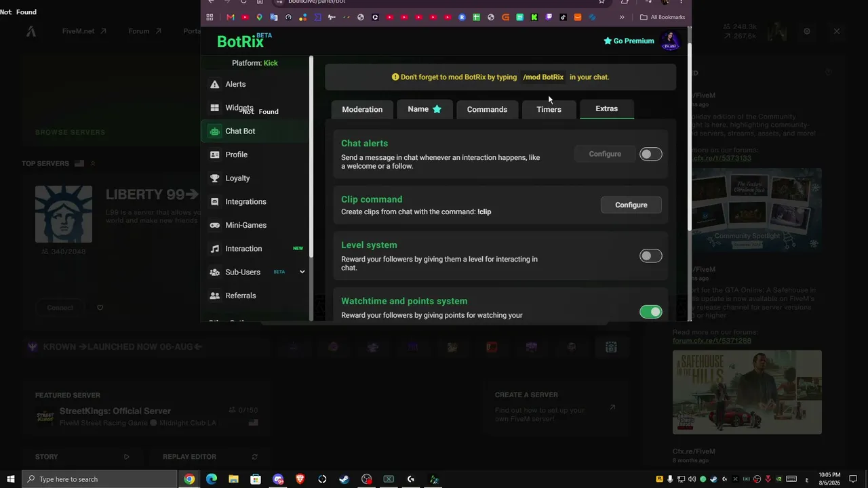Viewport: 868px width, 488px height.
Task: Click the Kick platform label
Action: click(271, 63)
